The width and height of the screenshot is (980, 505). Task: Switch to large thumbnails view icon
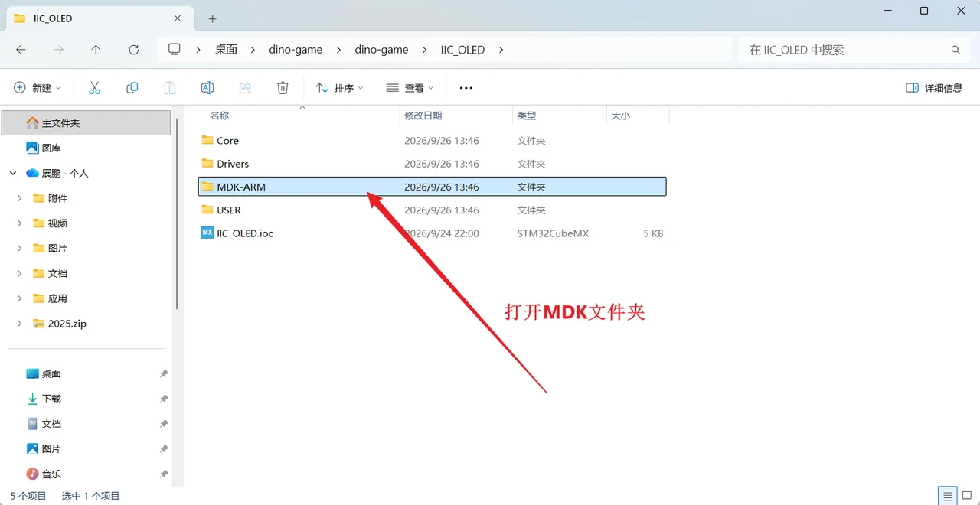[966, 496]
